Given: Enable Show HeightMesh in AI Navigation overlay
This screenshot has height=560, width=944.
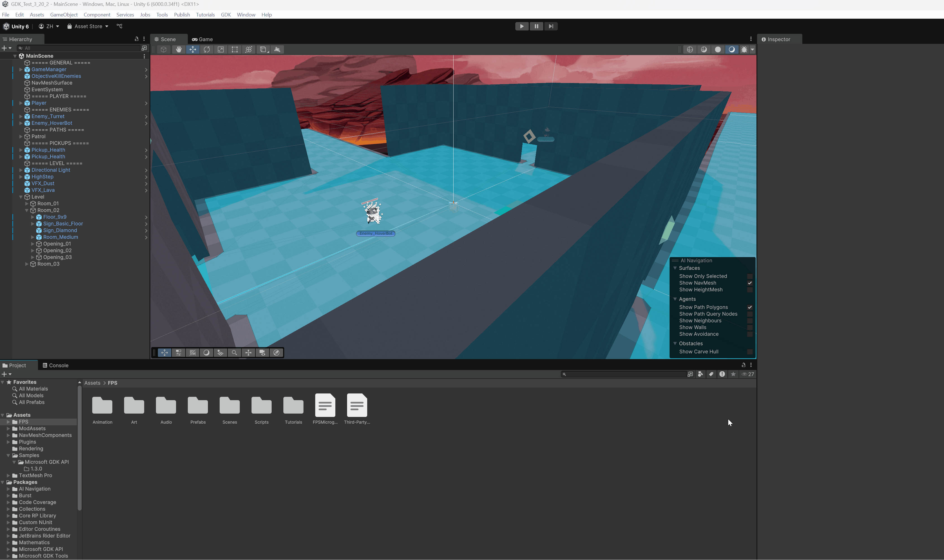Looking at the screenshot, I should (750, 290).
